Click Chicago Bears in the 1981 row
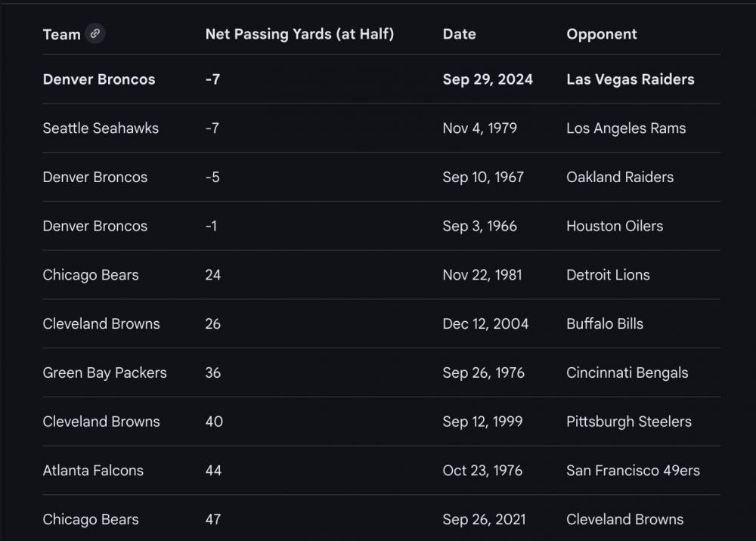Screen dimensions: 756x541 [91, 275]
